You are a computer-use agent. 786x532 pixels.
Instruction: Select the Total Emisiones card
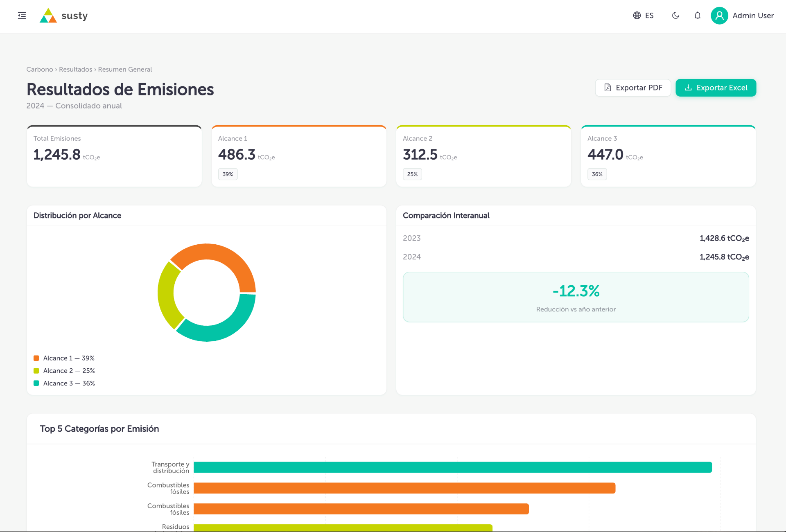tap(114, 156)
